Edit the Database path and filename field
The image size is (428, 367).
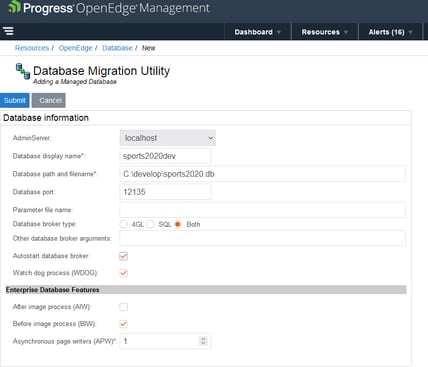click(x=263, y=174)
